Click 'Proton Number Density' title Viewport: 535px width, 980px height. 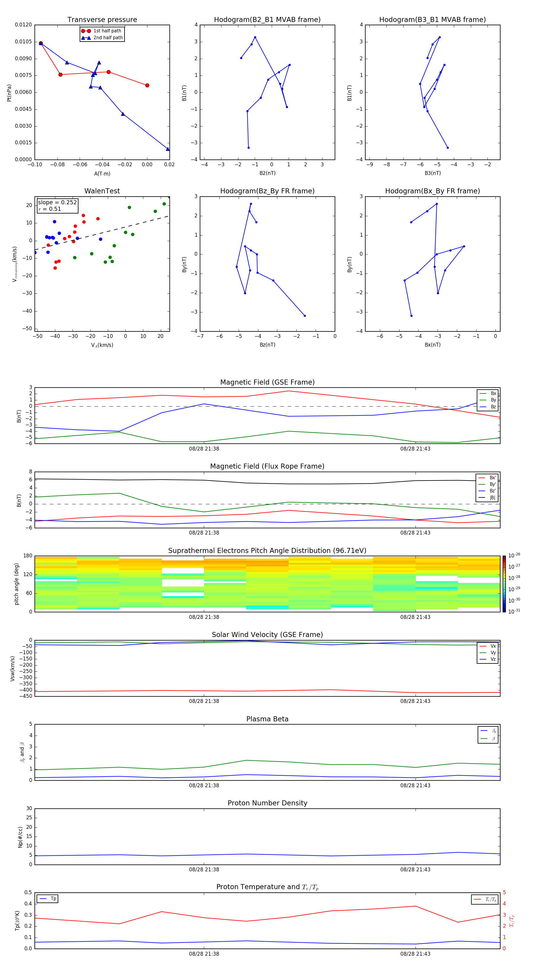267,803
